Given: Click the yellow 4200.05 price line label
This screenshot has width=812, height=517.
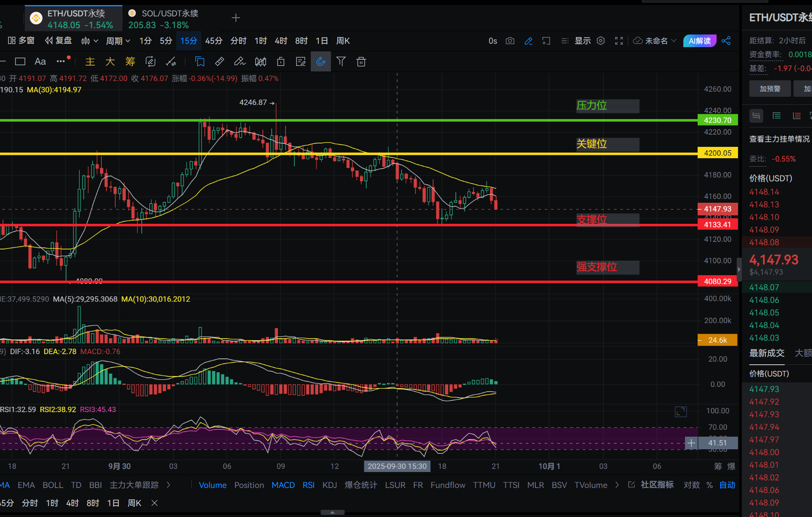Looking at the screenshot, I should (717, 153).
